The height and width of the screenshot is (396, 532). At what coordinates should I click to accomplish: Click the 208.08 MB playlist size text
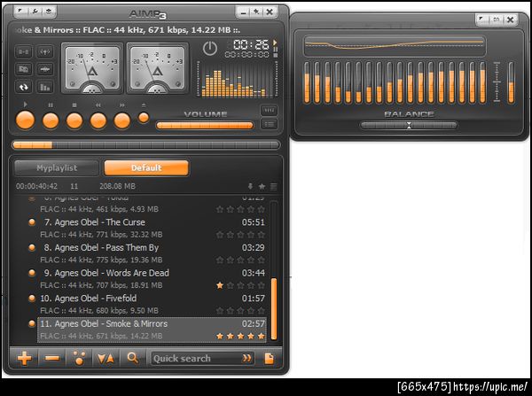[117, 186]
